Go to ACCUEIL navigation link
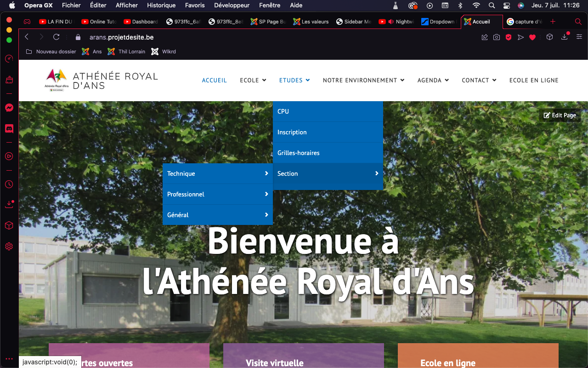588x368 pixels. pyautogui.click(x=215, y=80)
